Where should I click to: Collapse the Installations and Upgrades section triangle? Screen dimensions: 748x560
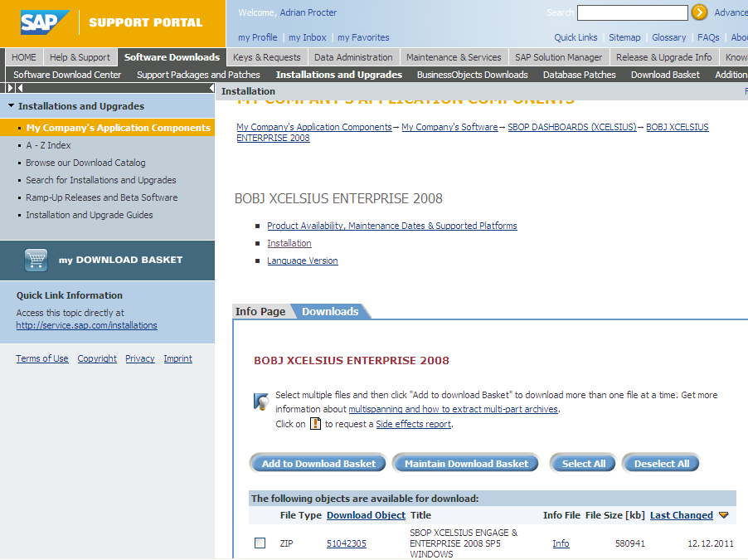click(11, 105)
